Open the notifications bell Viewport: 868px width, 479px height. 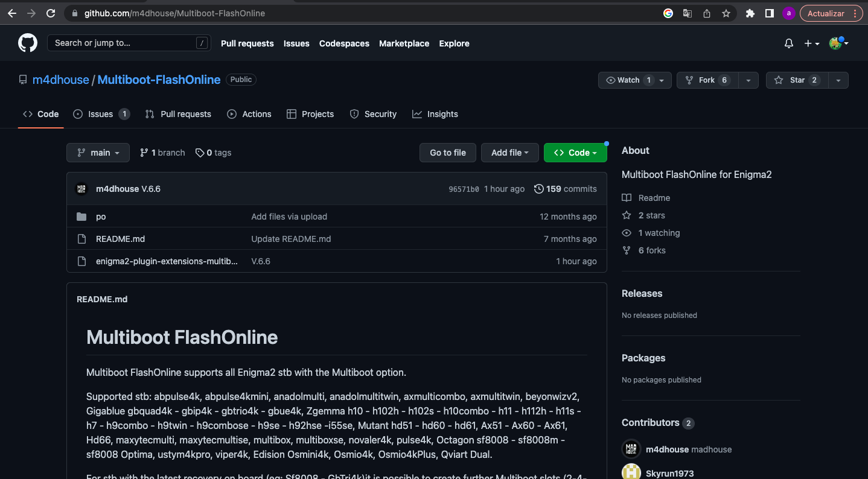pos(788,43)
